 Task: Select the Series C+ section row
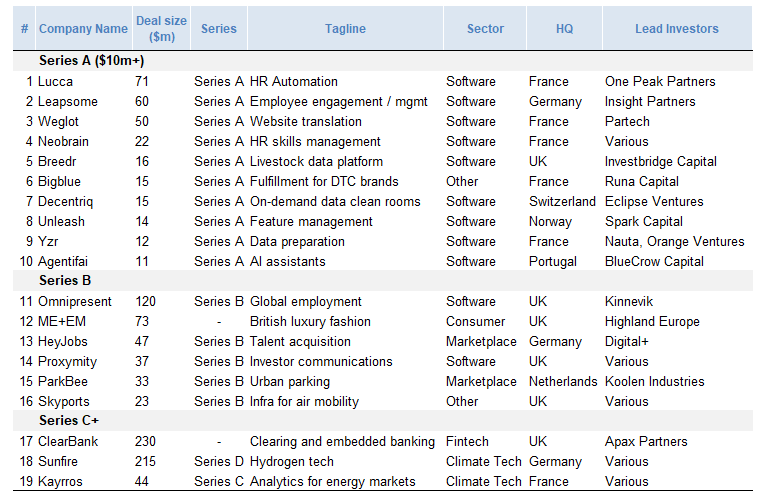point(382,421)
